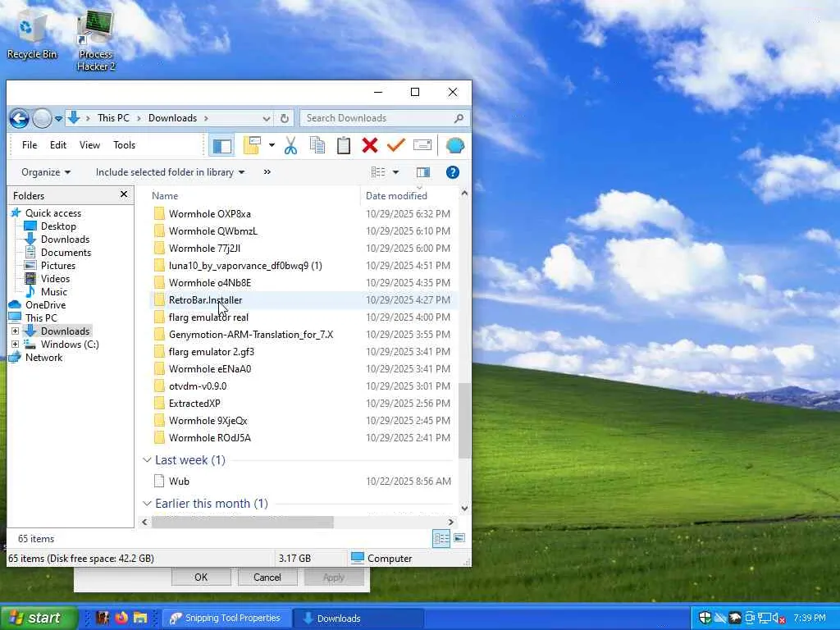
Task: Click OK in the Snipping Tool Properties dialog
Action: [201, 577]
